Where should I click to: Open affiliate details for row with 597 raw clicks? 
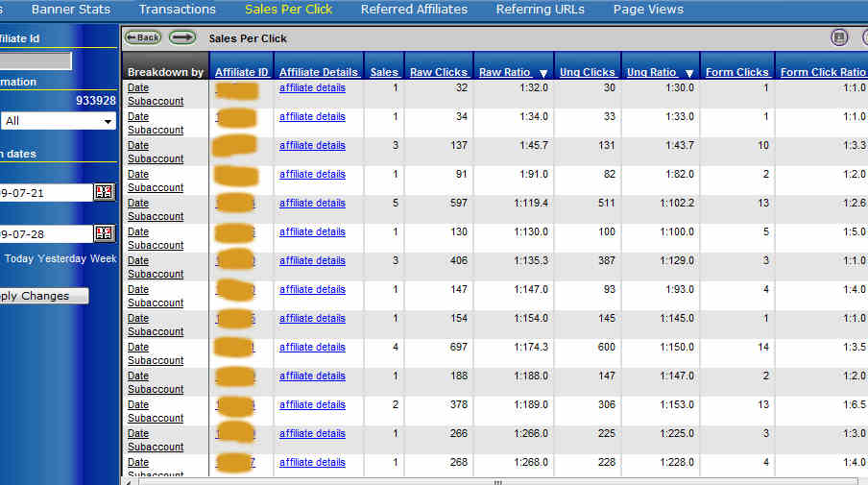(x=312, y=203)
